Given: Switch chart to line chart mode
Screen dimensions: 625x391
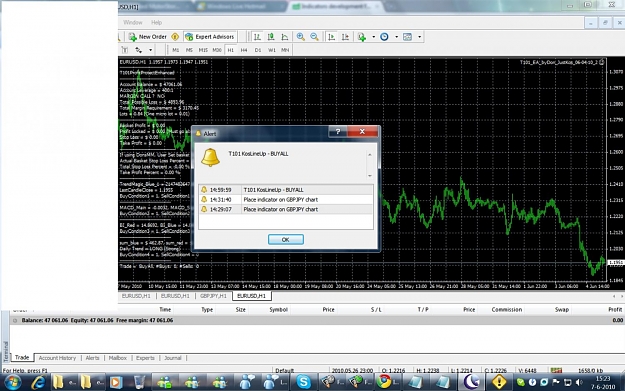Looking at the screenshot, I should click(x=285, y=37).
